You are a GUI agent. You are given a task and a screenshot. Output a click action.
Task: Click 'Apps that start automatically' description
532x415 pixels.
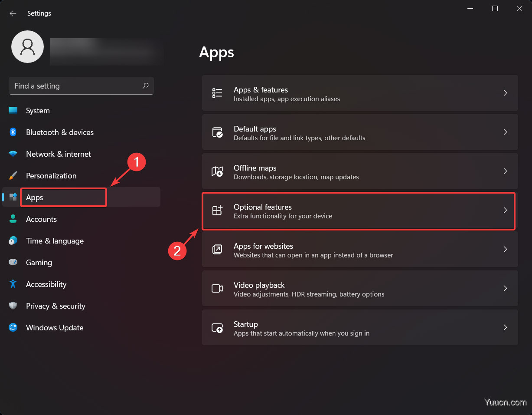point(301,333)
